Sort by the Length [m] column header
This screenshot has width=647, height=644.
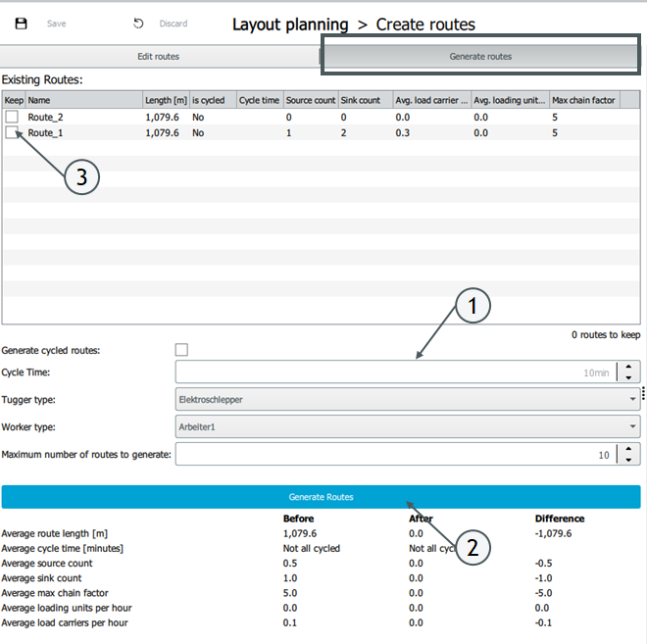click(x=166, y=100)
